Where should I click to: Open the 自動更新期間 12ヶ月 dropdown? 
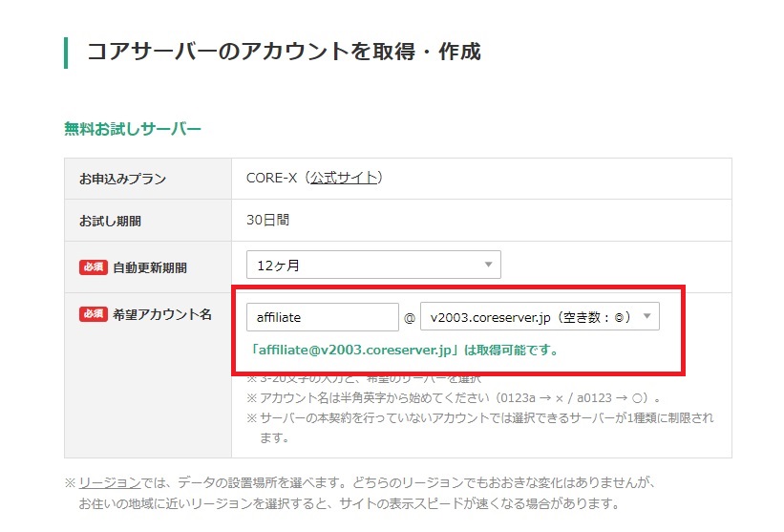[x=373, y=265]
